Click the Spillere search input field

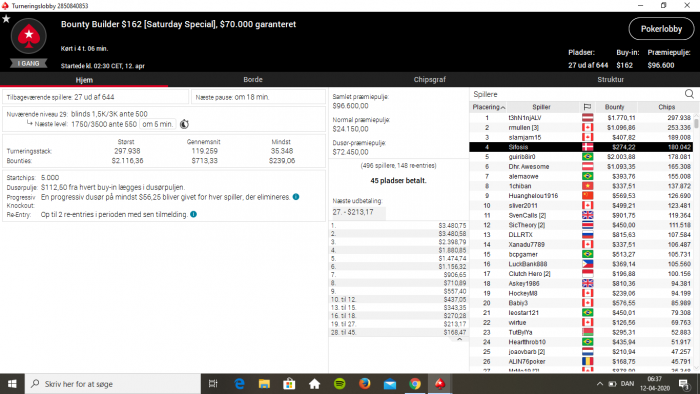(x=577, y=94)
